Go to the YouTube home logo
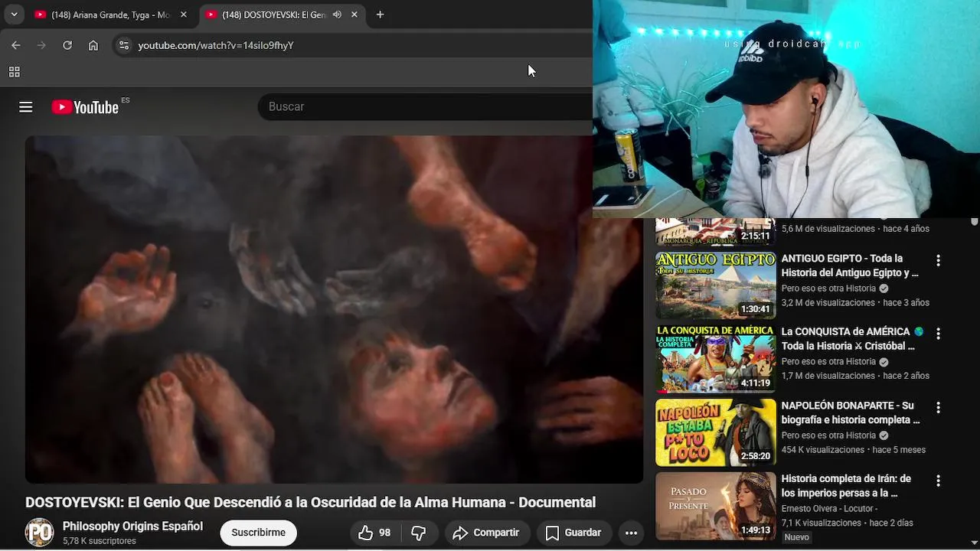Image resolution: width=980 pixels, height=551 pixels. 85,107
